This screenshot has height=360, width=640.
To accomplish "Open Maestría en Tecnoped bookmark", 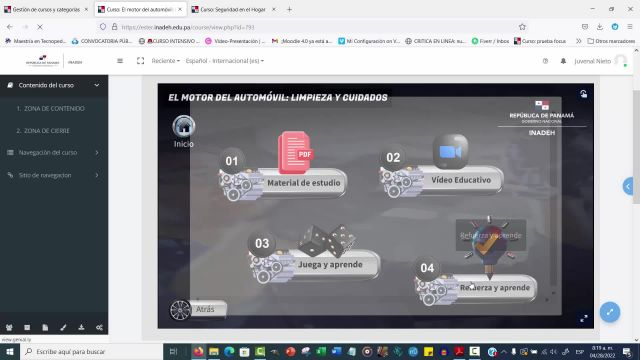I will [36, 41].
